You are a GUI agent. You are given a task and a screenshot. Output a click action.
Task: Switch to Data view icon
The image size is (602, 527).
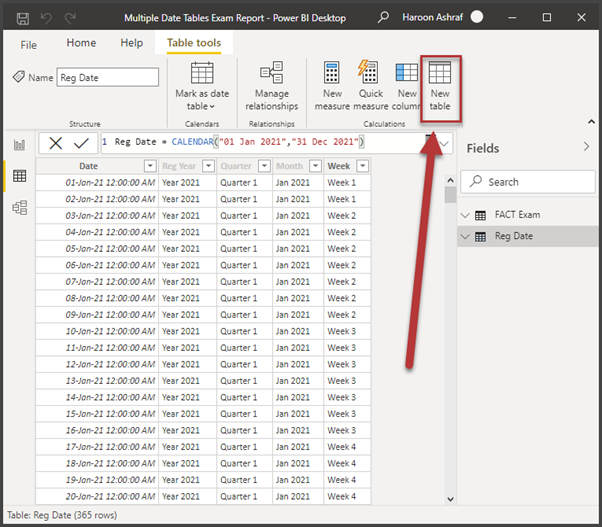point(20,176)
